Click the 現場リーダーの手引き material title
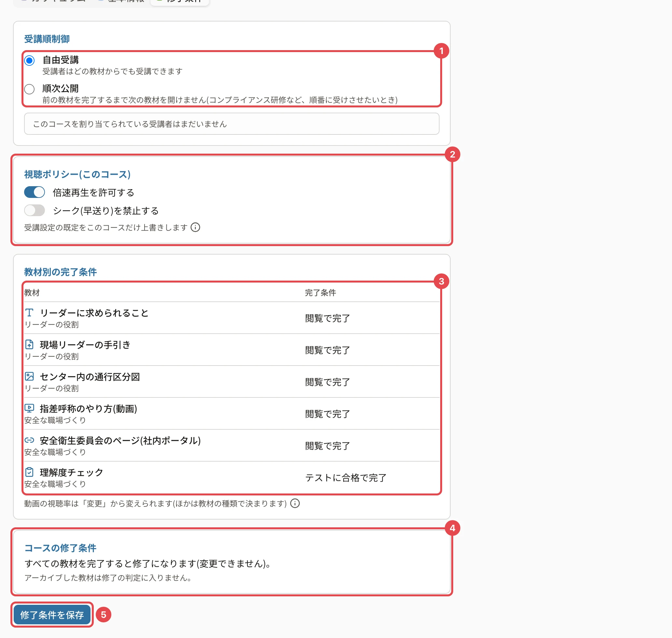This screenshot has height=638, width=672. pos(85,345)
